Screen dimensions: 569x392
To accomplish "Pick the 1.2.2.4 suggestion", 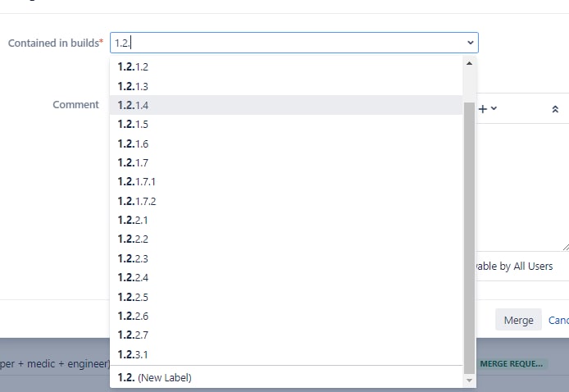I will tap(286, 277).
